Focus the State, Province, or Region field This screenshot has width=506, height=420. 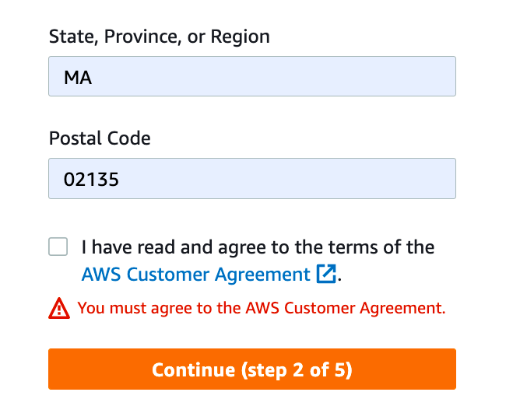click(x=251, y=78)
